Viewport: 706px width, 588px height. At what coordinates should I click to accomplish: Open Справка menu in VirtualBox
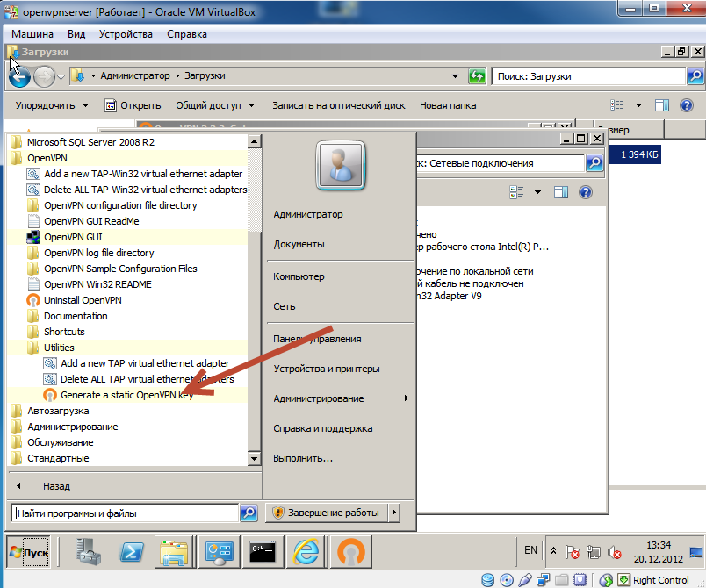pos(187,34)
